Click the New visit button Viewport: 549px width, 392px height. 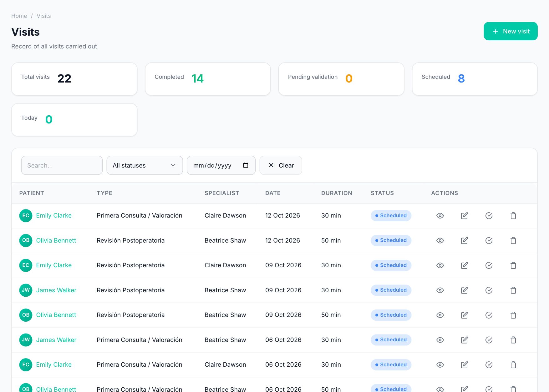pos(511,31)
